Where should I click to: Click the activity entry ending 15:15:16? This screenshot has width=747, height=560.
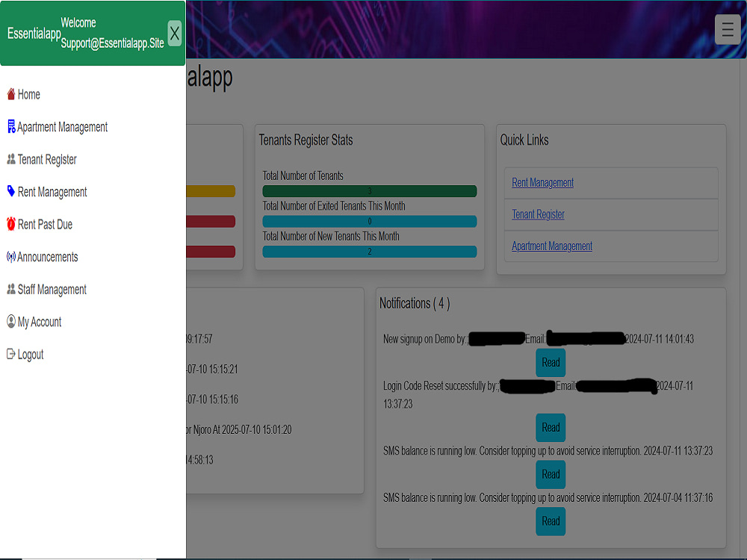212,399
